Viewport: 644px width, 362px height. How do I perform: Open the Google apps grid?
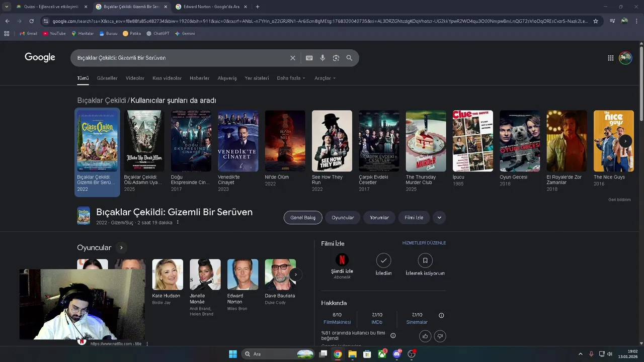click(x=610, y=58)
